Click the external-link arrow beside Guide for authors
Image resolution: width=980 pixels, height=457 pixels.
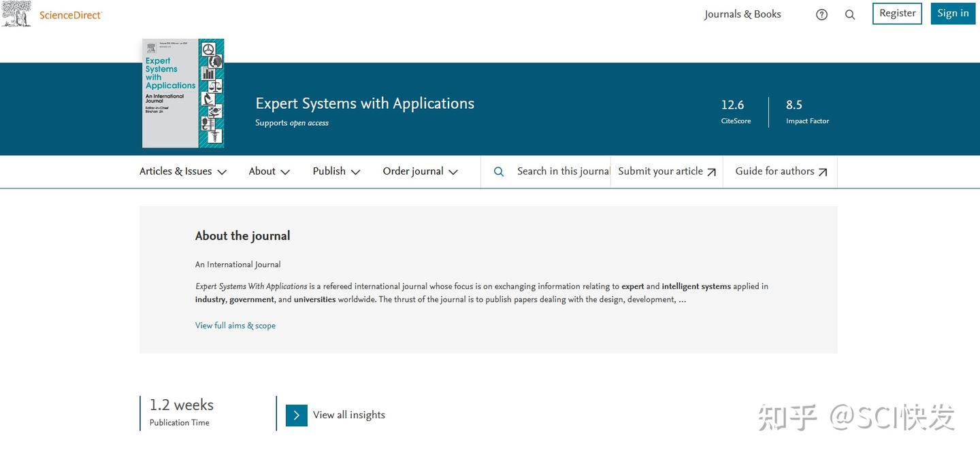tap(823, 171)
